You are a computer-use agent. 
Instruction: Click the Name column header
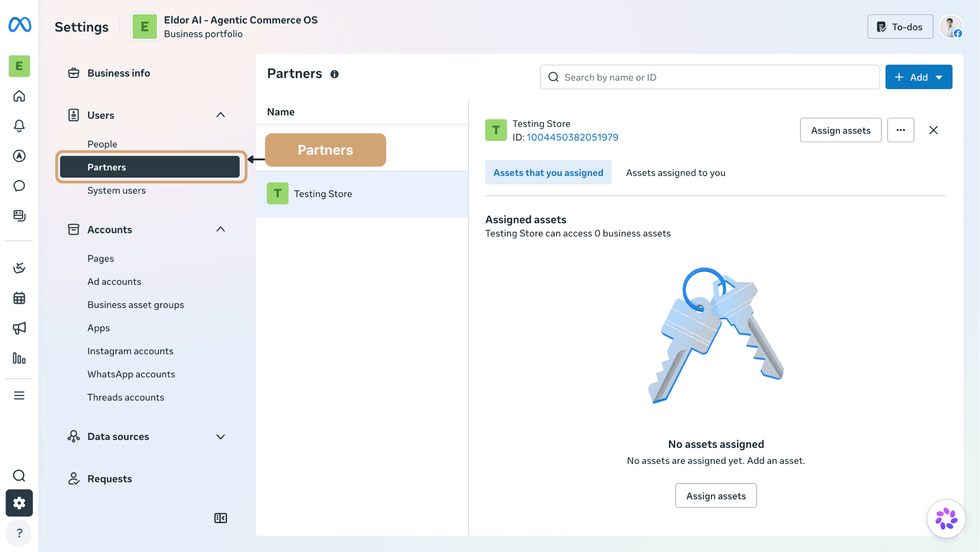click(281, 112)
